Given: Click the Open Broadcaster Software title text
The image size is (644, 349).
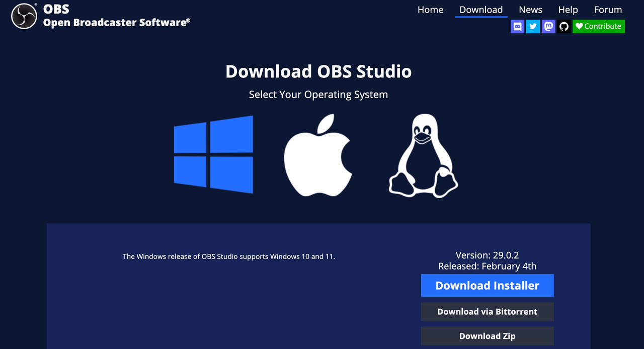Looking at the screenshot, I should 116,23.
